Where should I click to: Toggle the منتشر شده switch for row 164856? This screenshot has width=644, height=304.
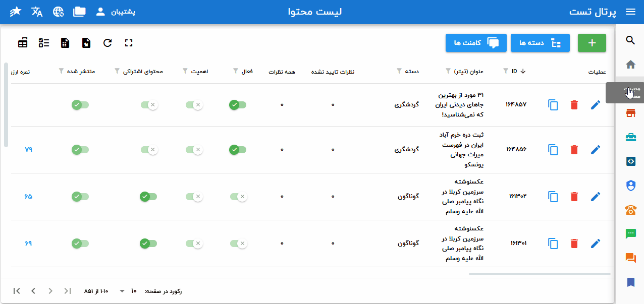tap(80, 150)
